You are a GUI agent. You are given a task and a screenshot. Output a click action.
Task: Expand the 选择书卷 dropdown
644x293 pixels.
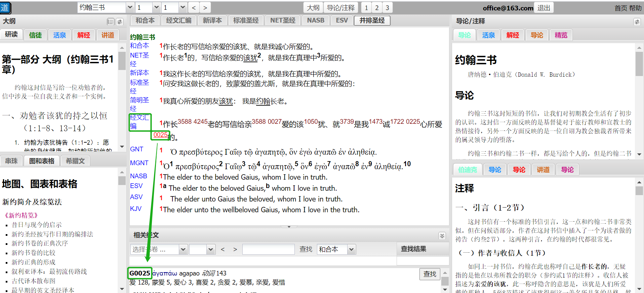tap(183, 249)
